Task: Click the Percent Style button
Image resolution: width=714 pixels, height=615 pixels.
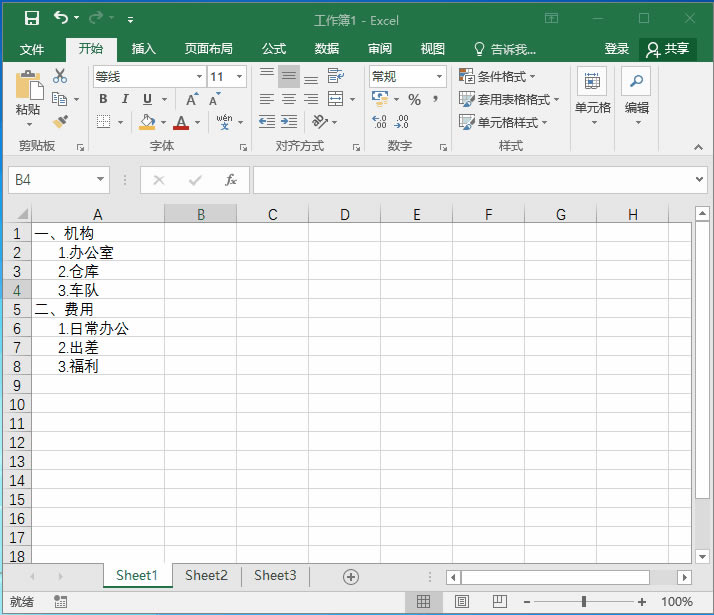Action: 413,99
